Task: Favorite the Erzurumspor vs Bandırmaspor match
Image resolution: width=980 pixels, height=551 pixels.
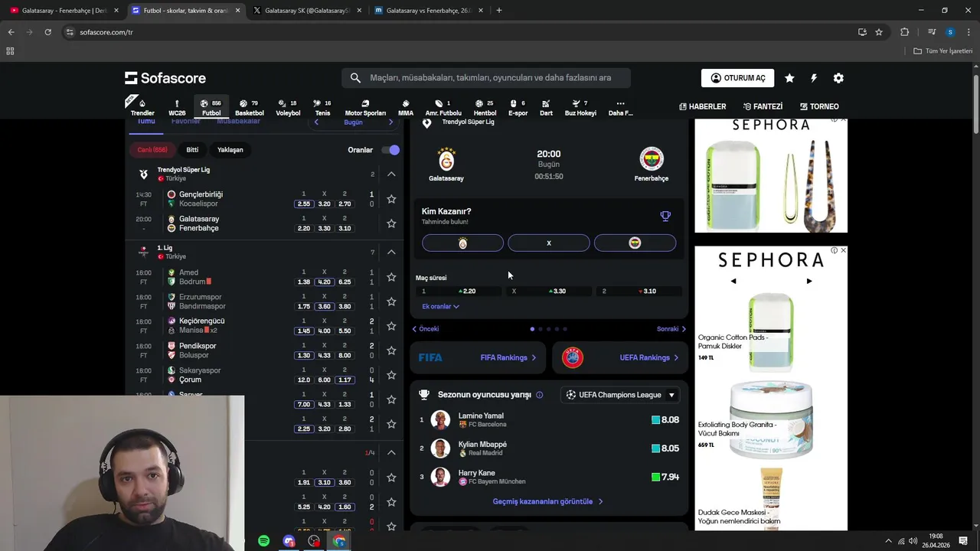Action: [391, 302]
